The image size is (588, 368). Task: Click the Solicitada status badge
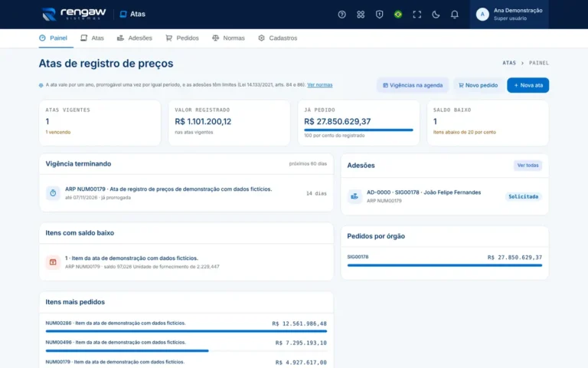(523, 196)
